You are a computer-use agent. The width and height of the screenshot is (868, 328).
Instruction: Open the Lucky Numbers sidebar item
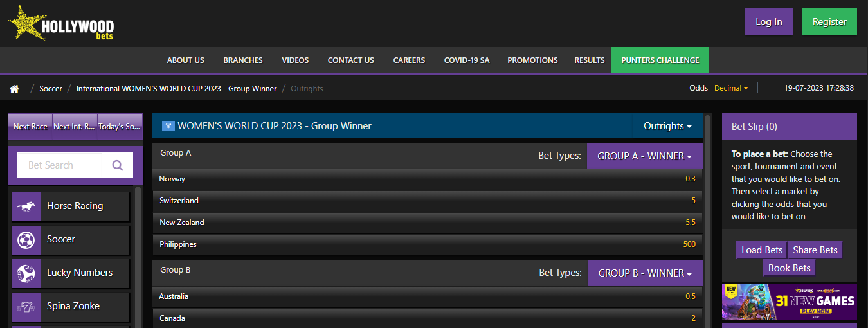pos(71,273)
